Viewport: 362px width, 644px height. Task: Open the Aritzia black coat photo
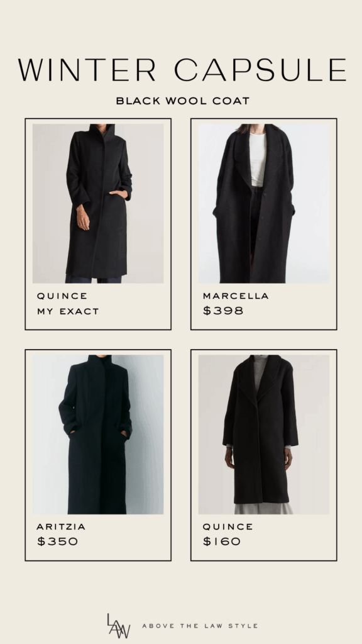pyautogui.click(x=98, y=435)
